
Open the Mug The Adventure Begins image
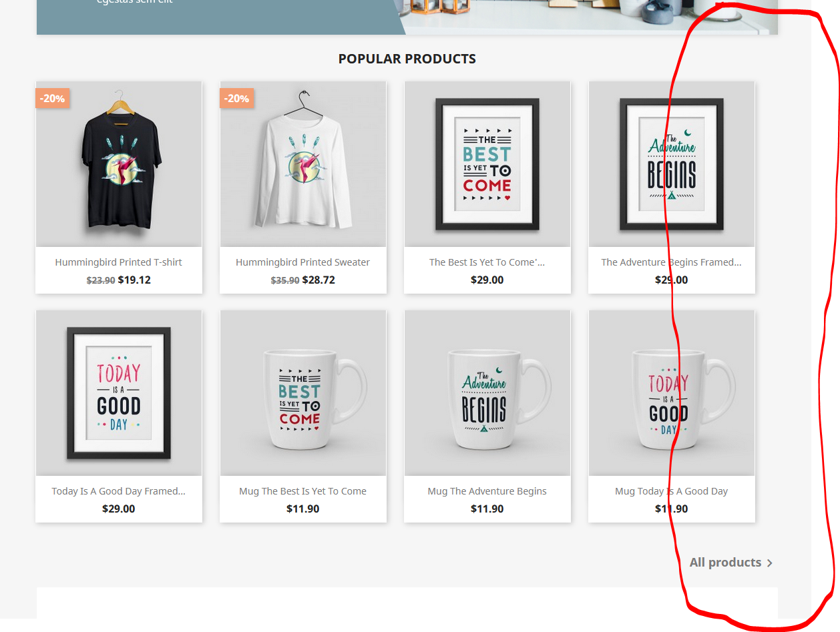pyautogui.click(x=487, y=393)
